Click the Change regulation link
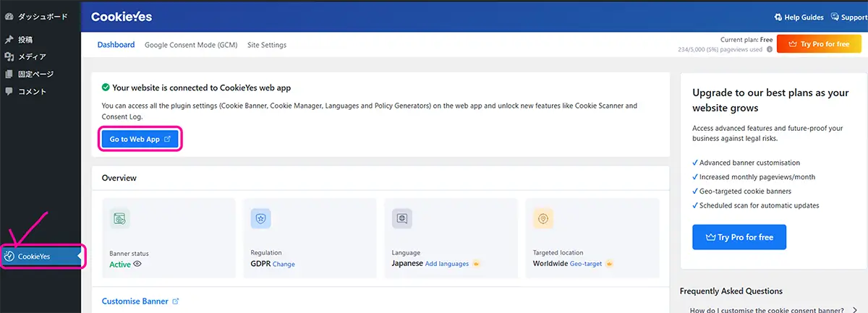868x313 pixels. click(x=284, y=265)
